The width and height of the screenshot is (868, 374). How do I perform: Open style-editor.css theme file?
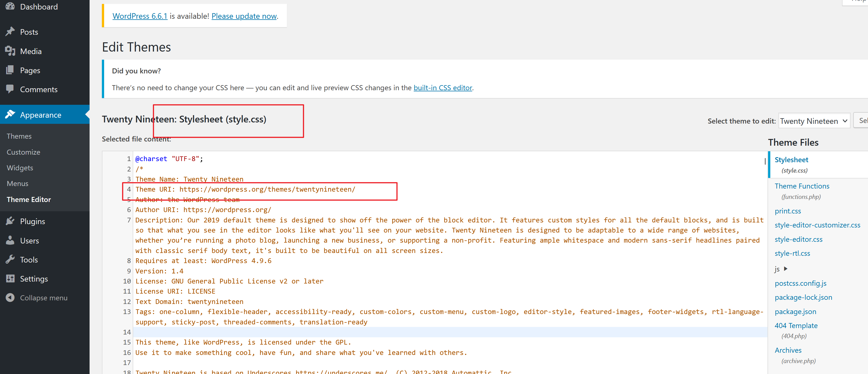(x=798, y=239)
